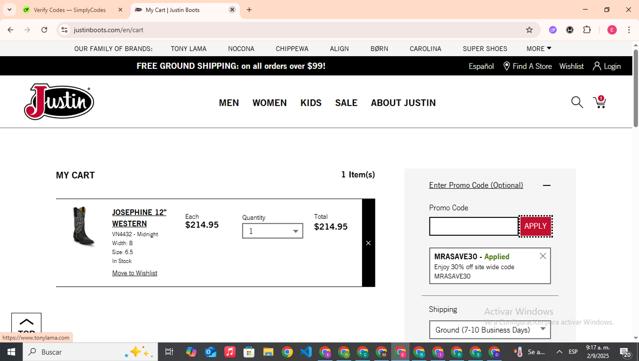Select the My Cart Justin Boots tab
This screenshot has width=639, height=361.
tap(172, 10)
